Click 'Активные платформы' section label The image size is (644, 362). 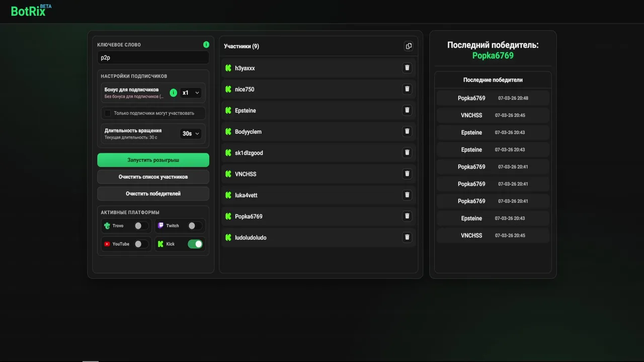point(130,213)
